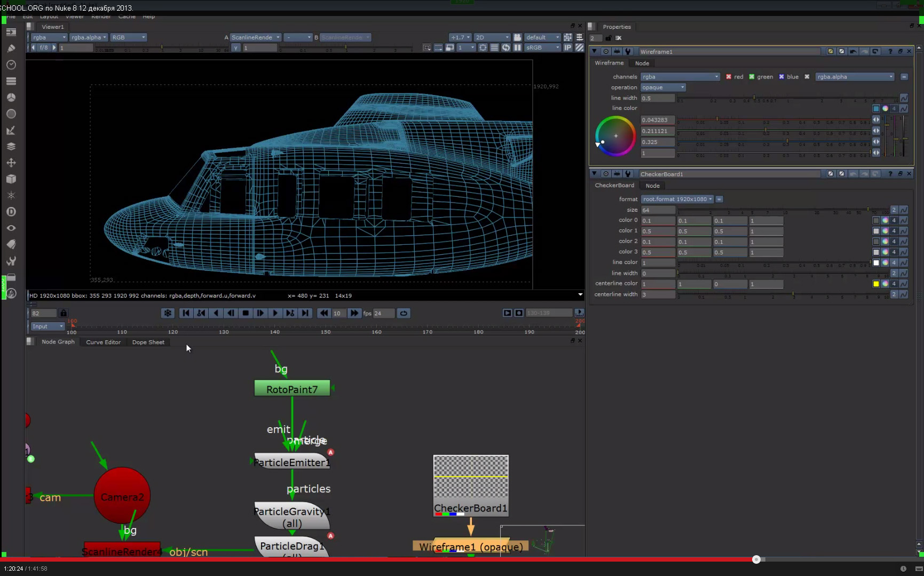Collapse the CheckerBoard1 properties panel arrow
Image resolution: width=924 pixels, height=576 pixels.
pyautogui.click(x=594, y=174)
